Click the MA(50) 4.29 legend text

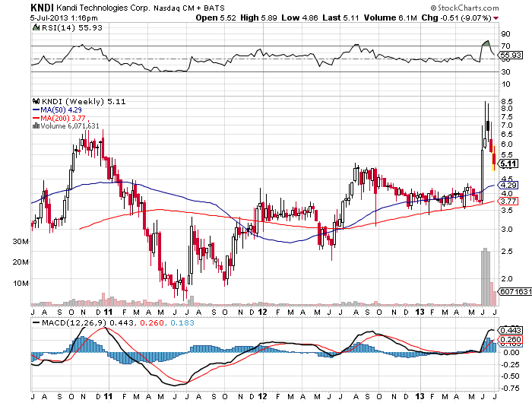61,110
